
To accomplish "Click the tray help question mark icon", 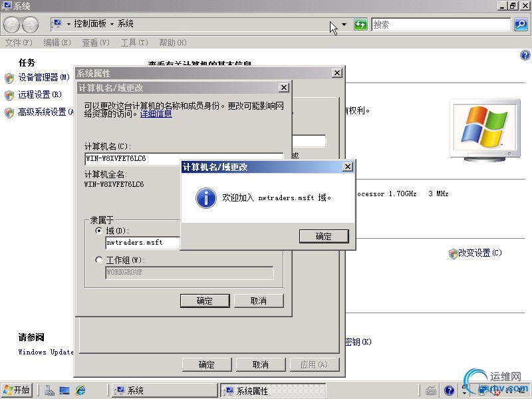I will click(450, 391).
